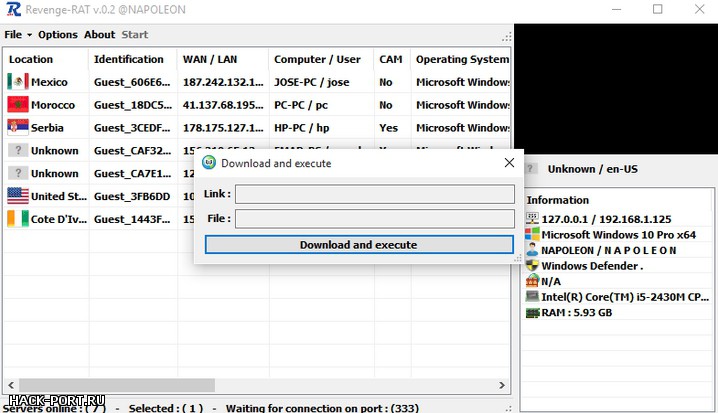Viewport: 718px width, 413px height.
Task: Click the horizontal scrollbar left arrow
Action: 11,385
